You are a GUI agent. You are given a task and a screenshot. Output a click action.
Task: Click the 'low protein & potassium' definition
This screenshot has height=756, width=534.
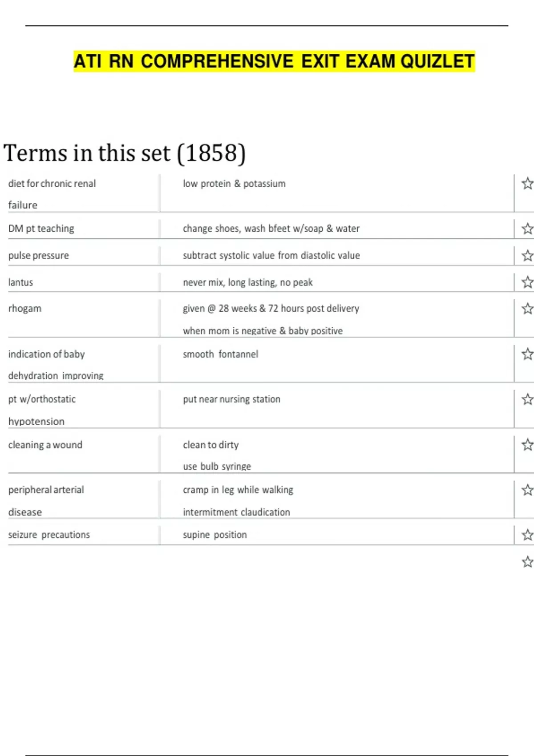(x=234, y=184)
